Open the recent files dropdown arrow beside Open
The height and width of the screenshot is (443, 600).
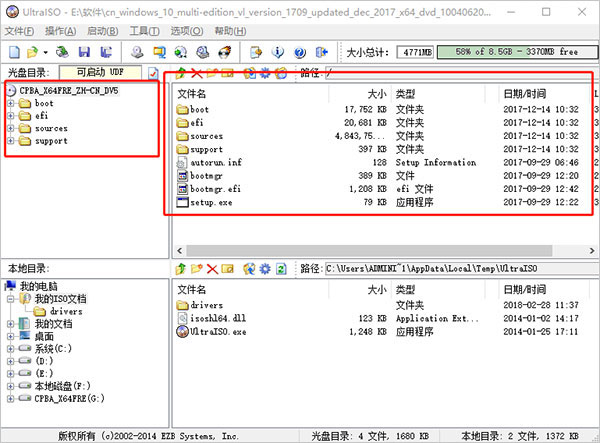point(46,52)
